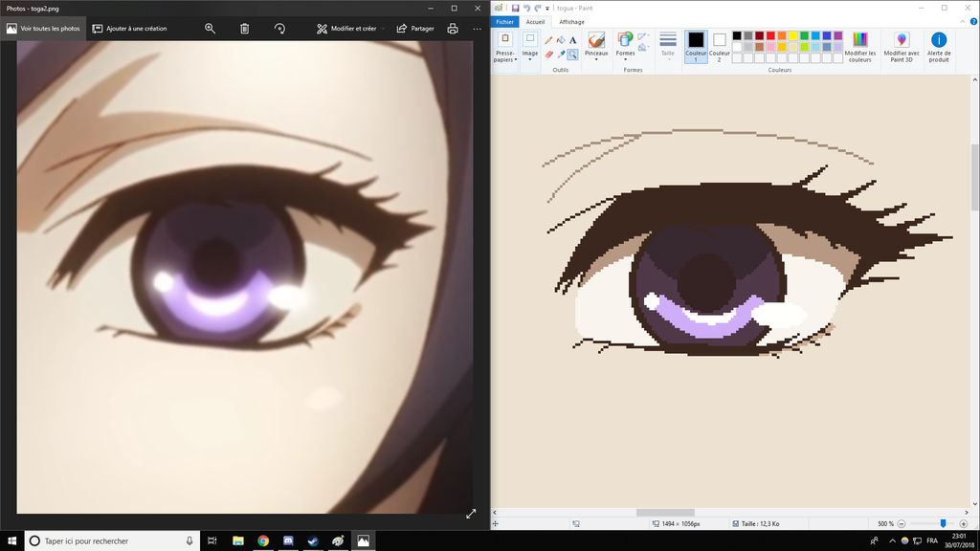
Task: Click the Undo arrow in Paint
Action: (526, 8)
